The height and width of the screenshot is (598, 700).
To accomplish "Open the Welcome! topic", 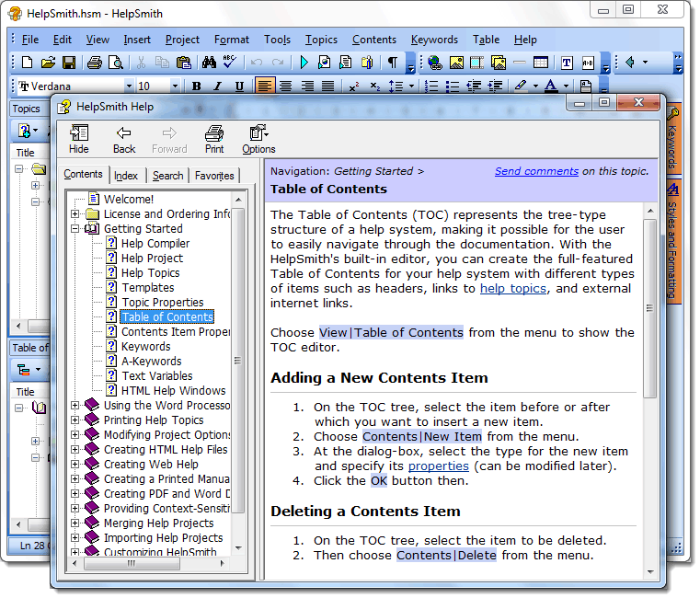I will tap(129, 200).
